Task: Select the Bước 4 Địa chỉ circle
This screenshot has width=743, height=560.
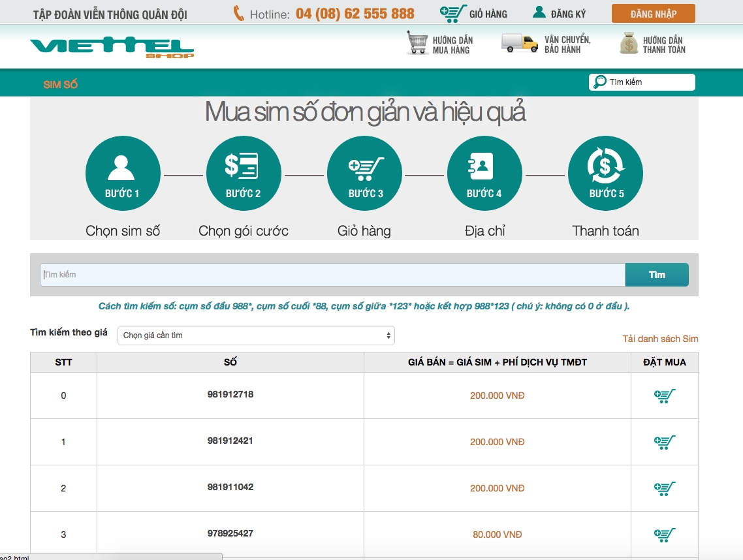Action: click(484, 174)
